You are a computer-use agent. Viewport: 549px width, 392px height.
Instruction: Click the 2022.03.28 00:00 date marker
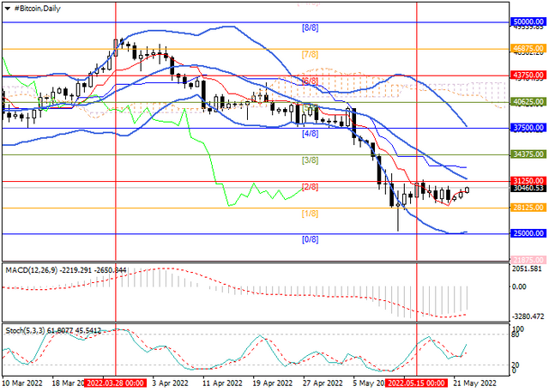tap(115, 383)
